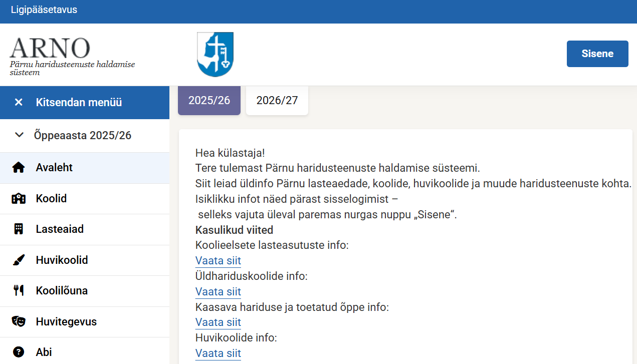Collapse menu using the X icon

(19, 103)
